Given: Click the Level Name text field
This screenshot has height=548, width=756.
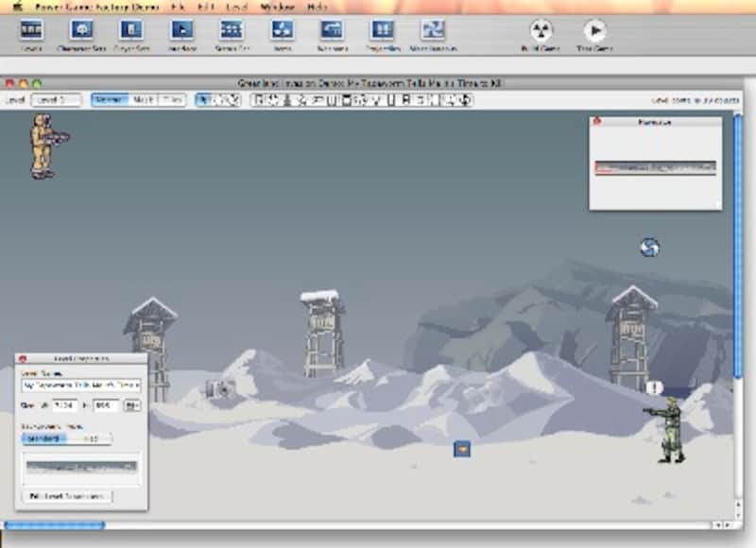Looking at the screenshot, I should 80,385.
